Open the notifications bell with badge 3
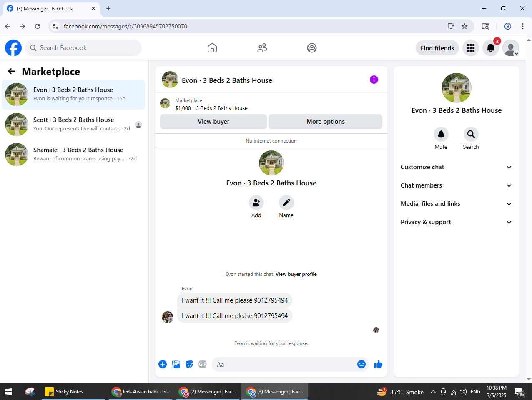This screenshot has width=532, height=400. point(491,48)
